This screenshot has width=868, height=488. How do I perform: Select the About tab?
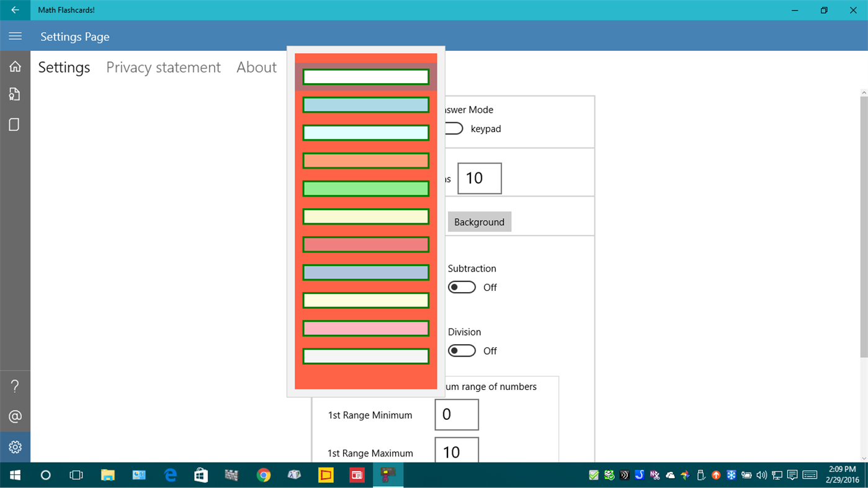[256, 67]
